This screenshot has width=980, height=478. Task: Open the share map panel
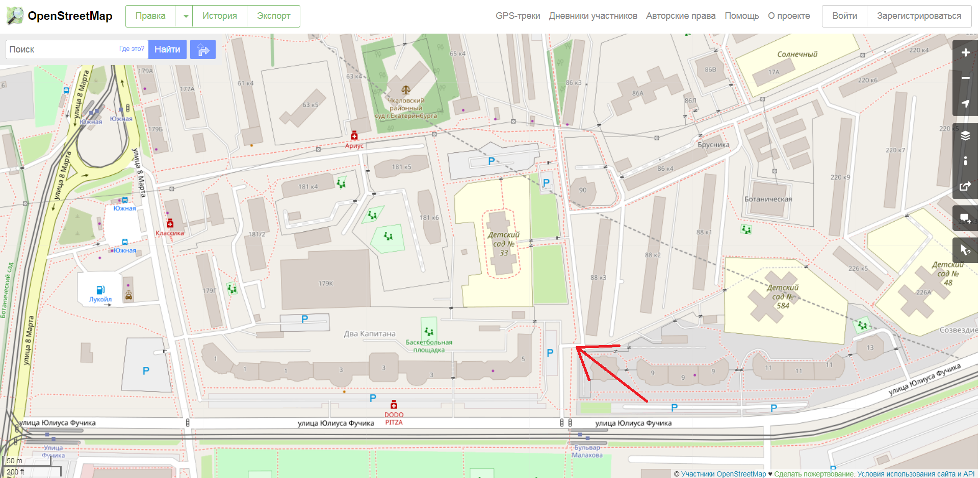pyautogui.click(x=965, y=187)
